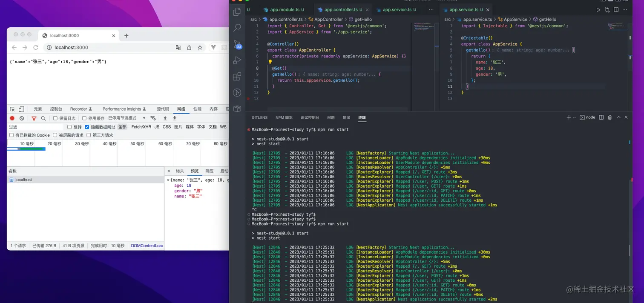This screenshot has height=303, width=644.
Task: Open the Run and Debug view
Action: [237, 60]
